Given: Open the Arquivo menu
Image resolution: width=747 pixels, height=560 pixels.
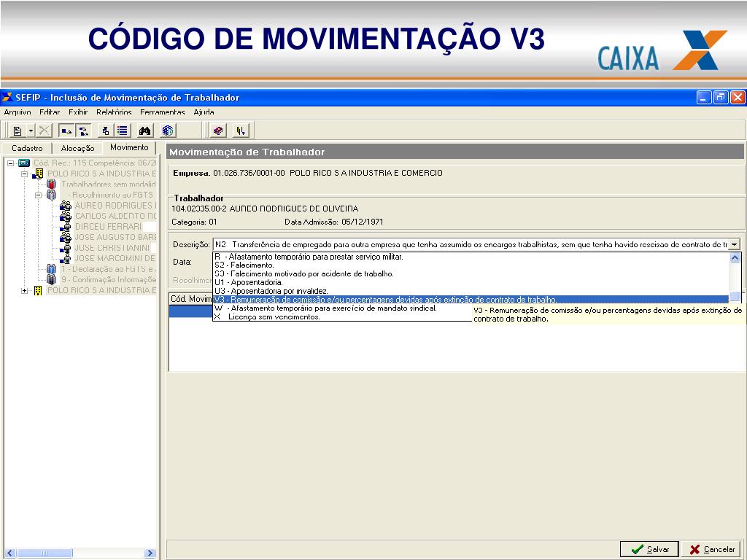Looking at the screenshot, I should pyautogui.click(x=18, y=112).
